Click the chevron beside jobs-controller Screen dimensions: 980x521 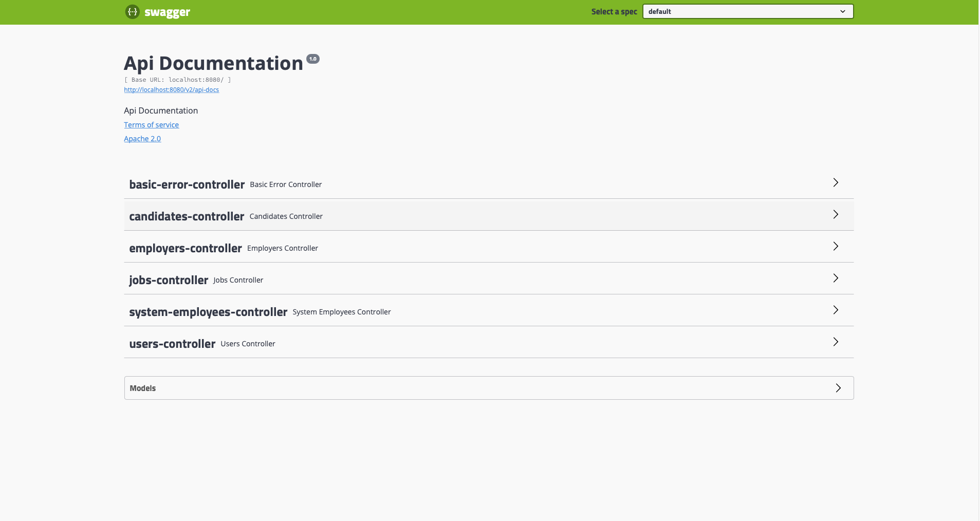point(835,278)
